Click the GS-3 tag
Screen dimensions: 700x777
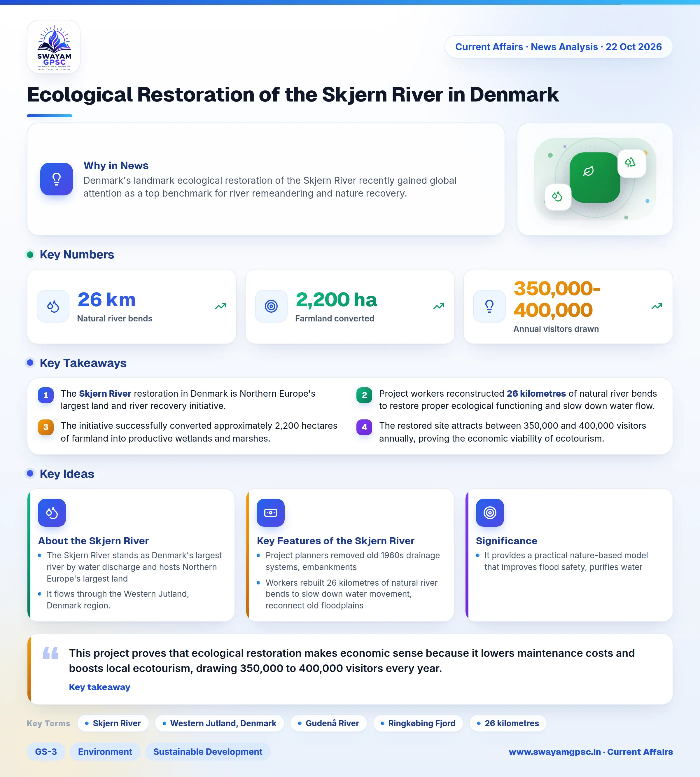[46, 752]
